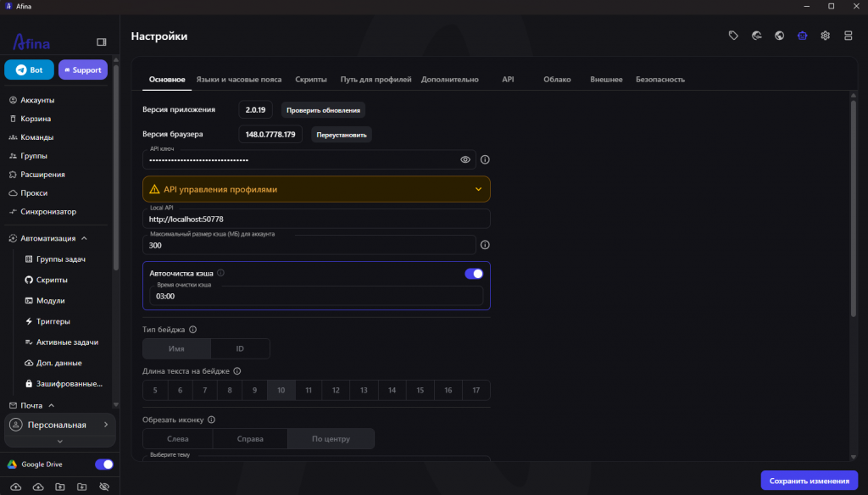Click the Проверить обновления button
Image resolution: width=868 pixels, height=495 pixels.
(323, 110)
